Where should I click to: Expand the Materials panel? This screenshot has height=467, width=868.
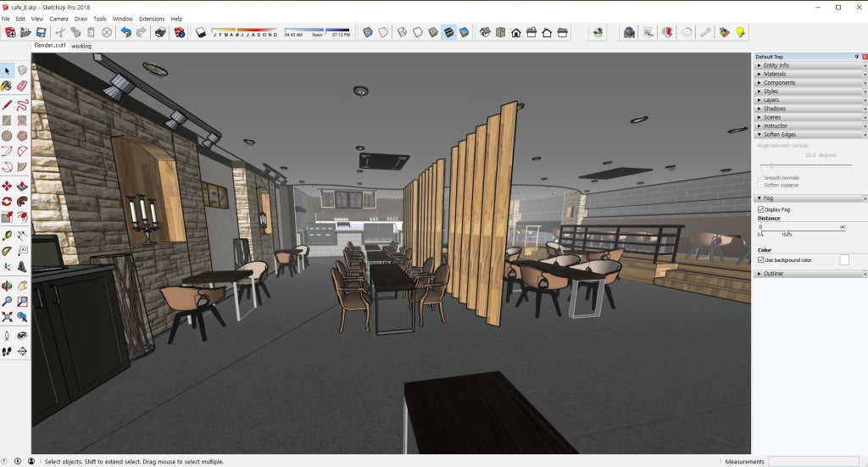coord(810,74)
